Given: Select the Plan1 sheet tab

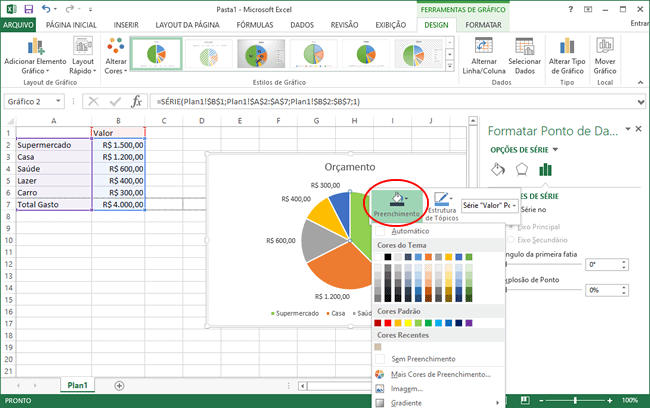Looking at the screenshot, I should tap(76, 385).
